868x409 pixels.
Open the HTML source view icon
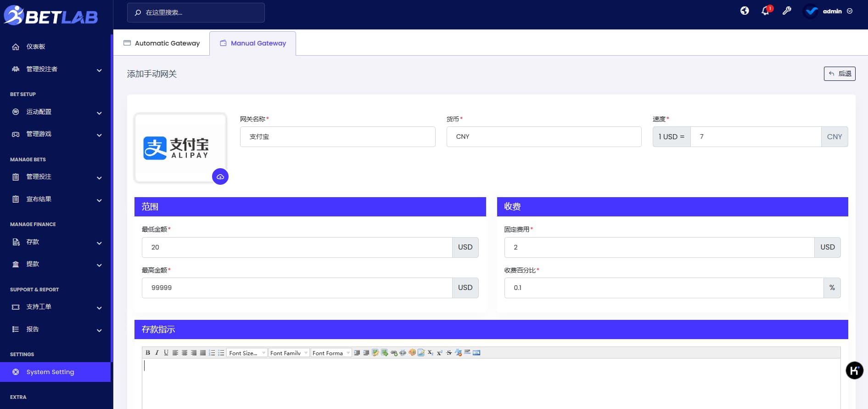tap(476, 353)
